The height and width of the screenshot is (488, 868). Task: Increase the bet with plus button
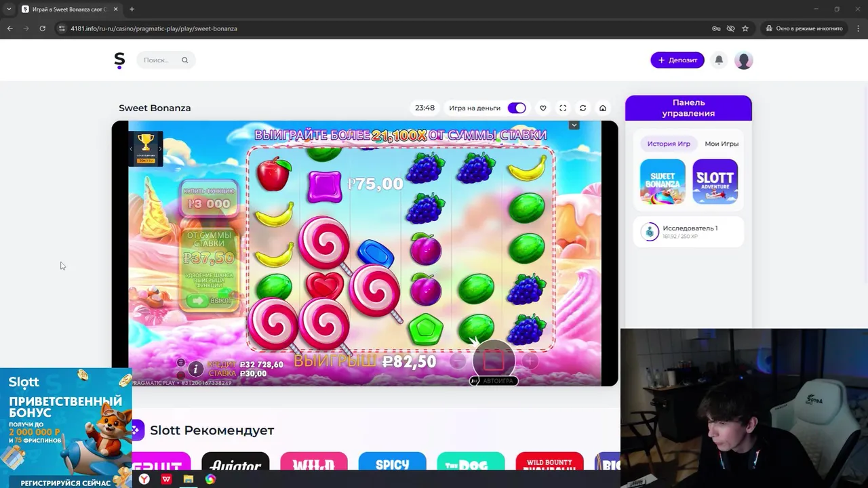pyautogui.click(x=530, y=361)
